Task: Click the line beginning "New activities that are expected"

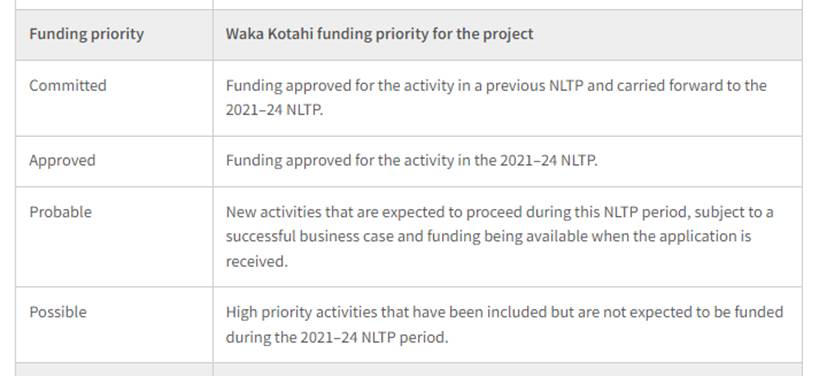Action: [499, 212]
